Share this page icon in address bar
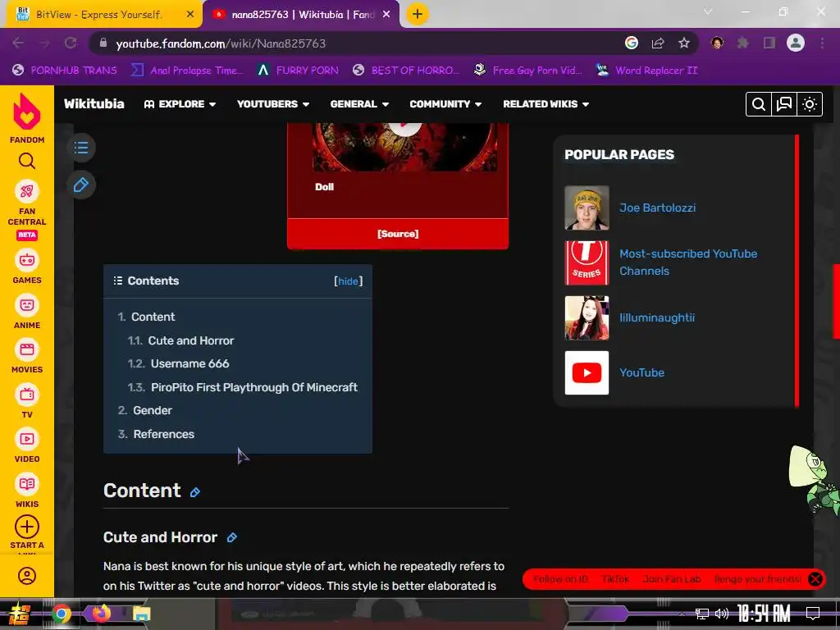Viewport: 840px width, 630px height. point(658,43)
